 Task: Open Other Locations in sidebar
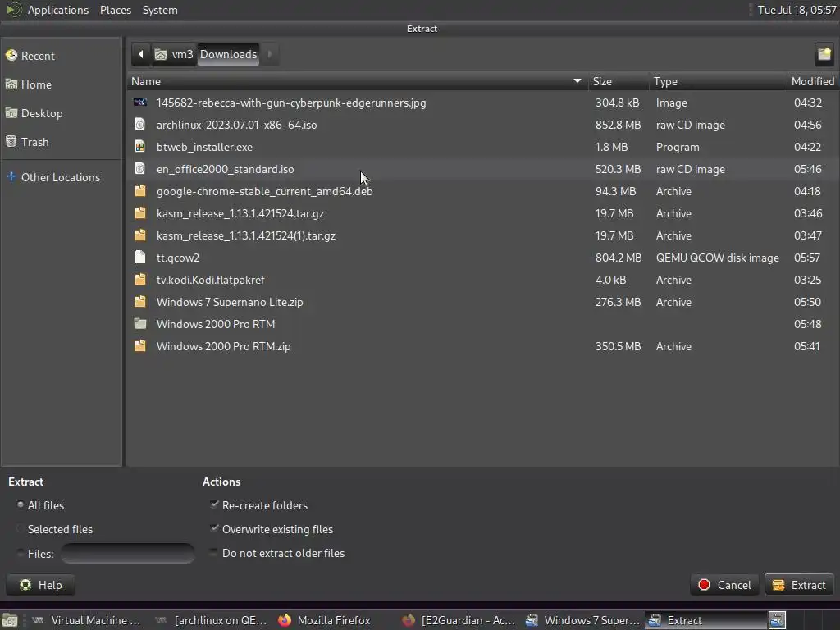tap(61, 177)
